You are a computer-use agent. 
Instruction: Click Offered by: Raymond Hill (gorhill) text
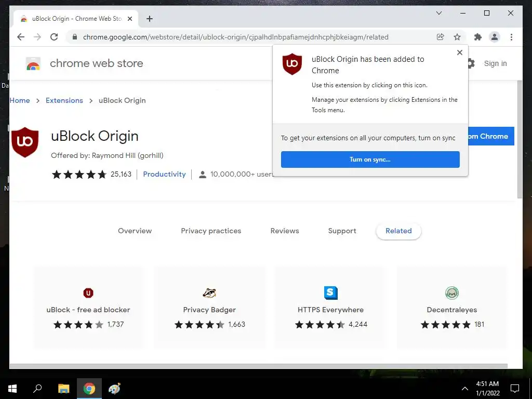(x=107, y=156)
